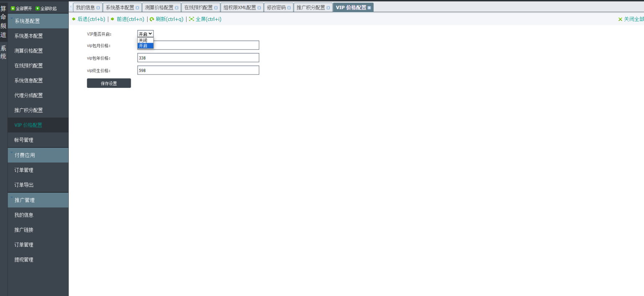Collapse the 系统基配置 sidebar section

point(38,21)
